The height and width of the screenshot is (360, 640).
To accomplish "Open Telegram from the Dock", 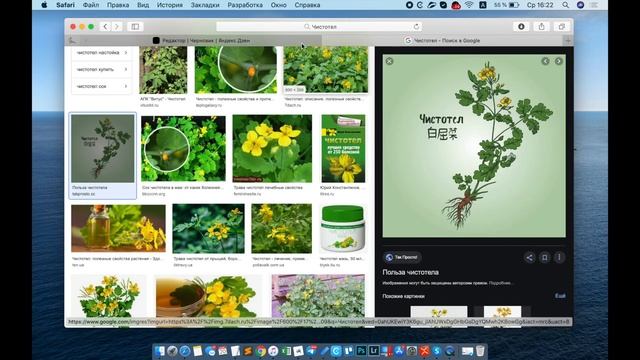I will (311, 351).
